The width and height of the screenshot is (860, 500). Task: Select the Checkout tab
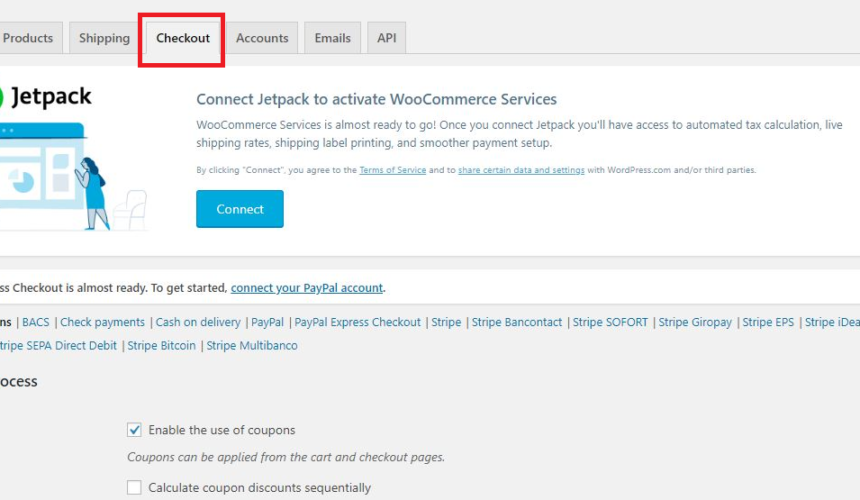183,38
